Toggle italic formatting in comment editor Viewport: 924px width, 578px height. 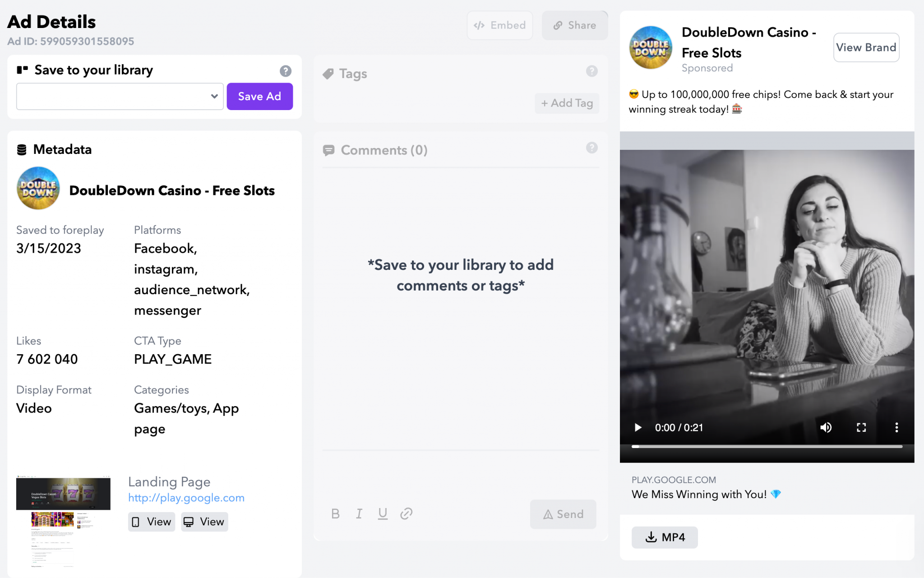359,513
